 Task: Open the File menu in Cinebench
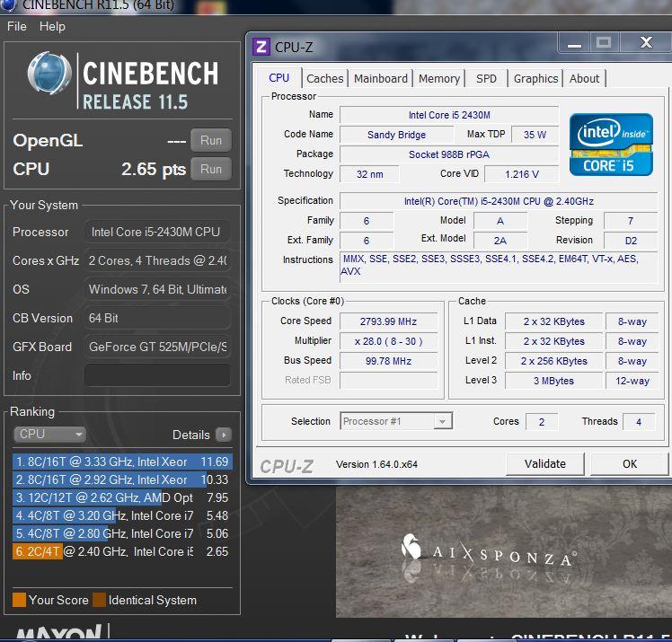17,27
